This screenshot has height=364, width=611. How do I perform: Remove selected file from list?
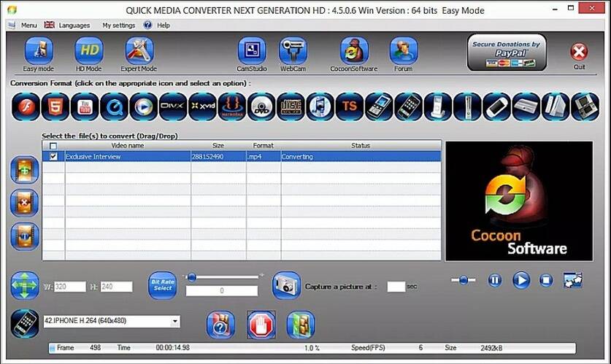pos(25,203)
